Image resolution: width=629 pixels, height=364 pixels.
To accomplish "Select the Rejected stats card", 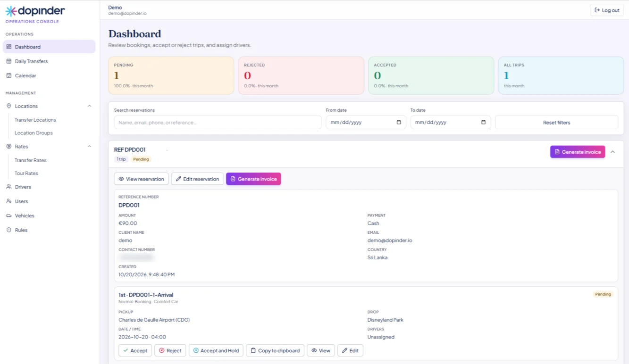I will tap(301, 75).
